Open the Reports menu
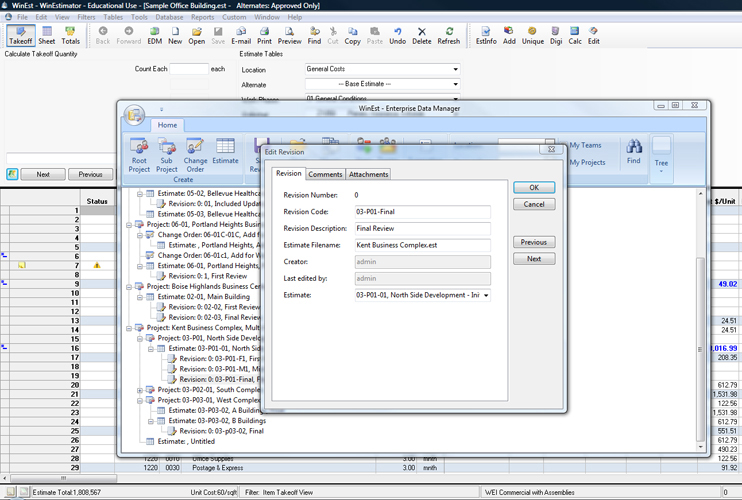The image size is (742, 500). point(203,17)
